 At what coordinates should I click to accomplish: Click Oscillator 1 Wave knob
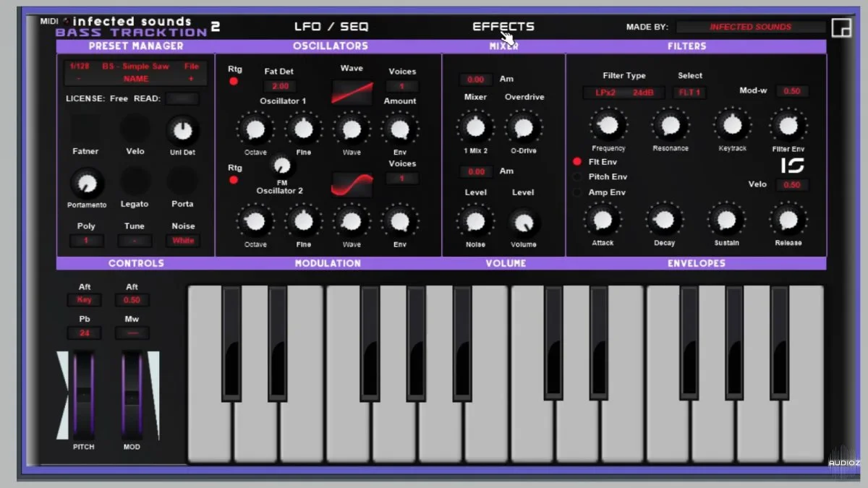pyautogui.click(x=352, y=129)
